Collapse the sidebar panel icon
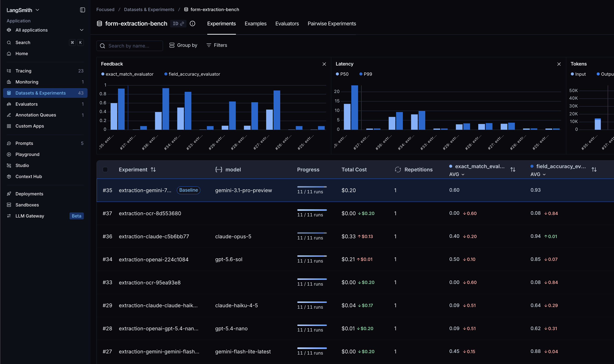Screen dimensions: 614x364 click(82, 10)
